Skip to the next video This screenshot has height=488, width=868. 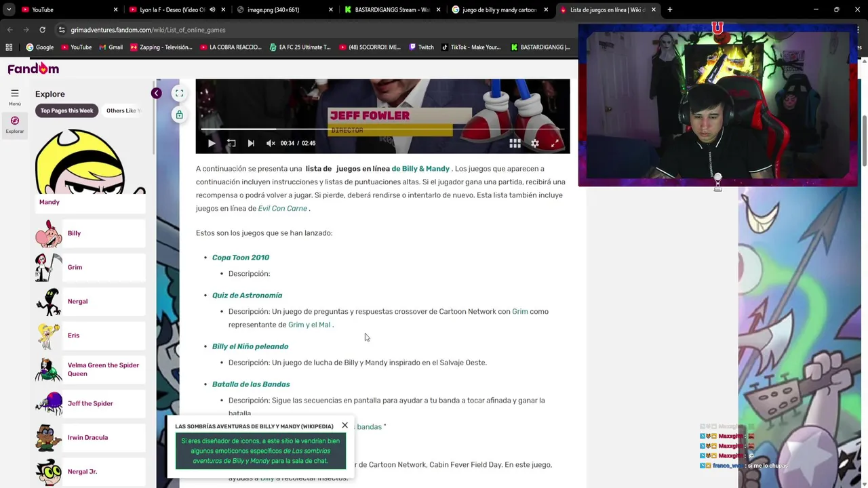(251, 143)
